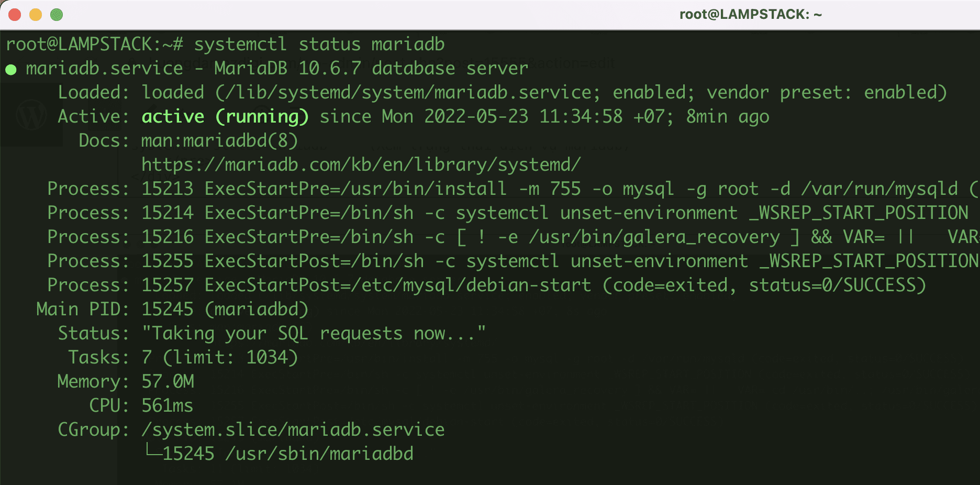Image resolution: width=980 pixels, height=485 pixels.
Task: Click the CPU time value 561ms
Action: [x=166, y=405]
